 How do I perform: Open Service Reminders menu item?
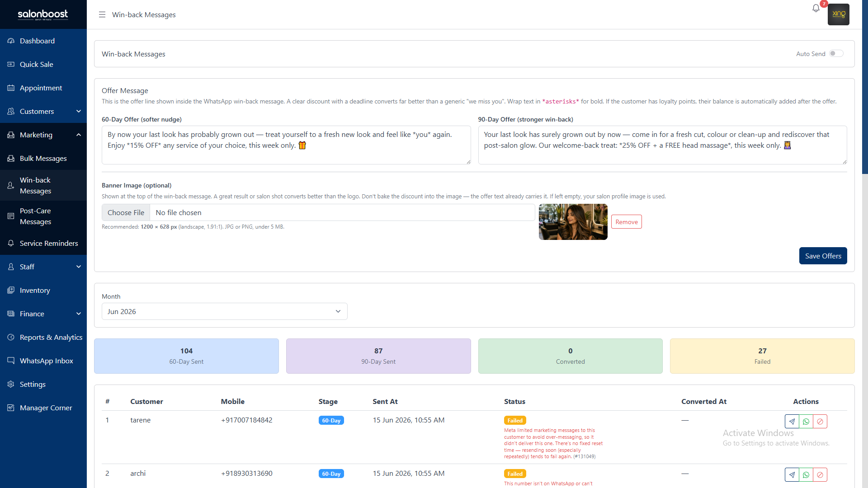pos(43,243)
